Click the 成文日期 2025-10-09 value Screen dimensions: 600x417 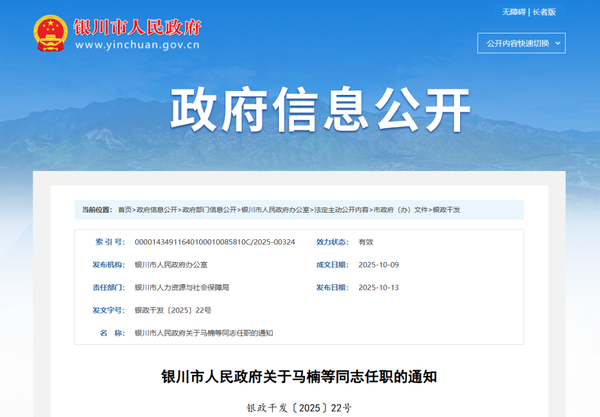378,265
